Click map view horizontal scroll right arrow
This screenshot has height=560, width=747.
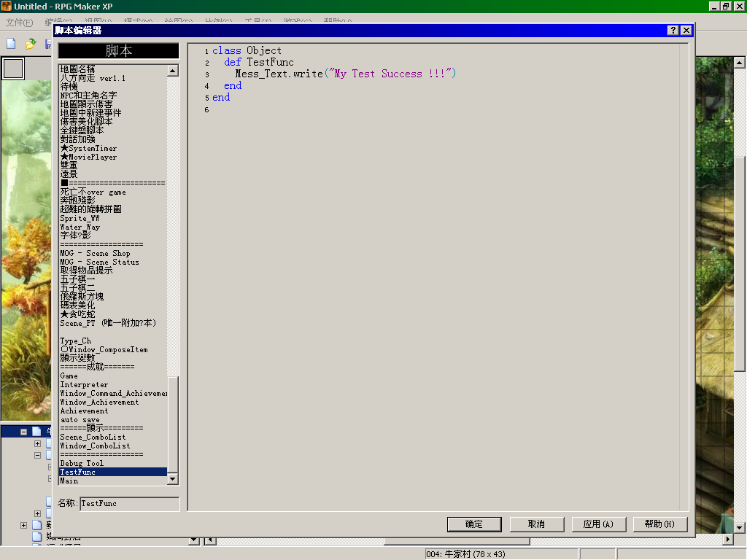(x=727, y=540)
